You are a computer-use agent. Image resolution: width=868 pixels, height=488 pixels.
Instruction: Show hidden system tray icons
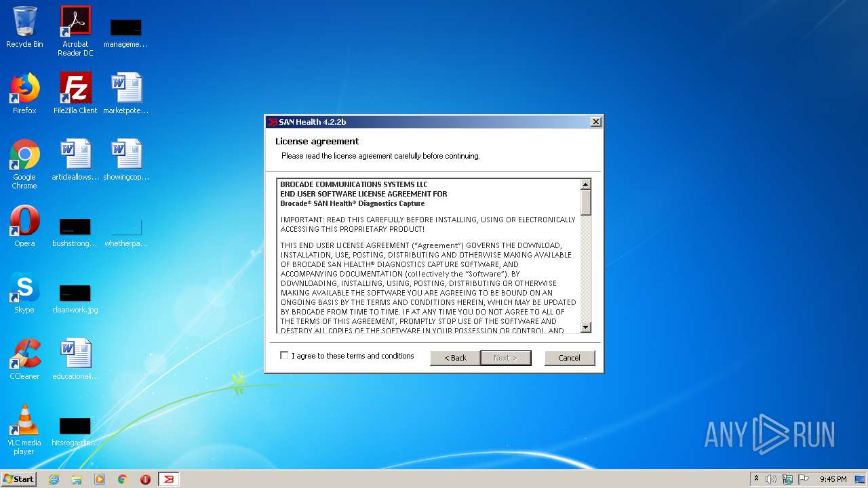[756, 479]
